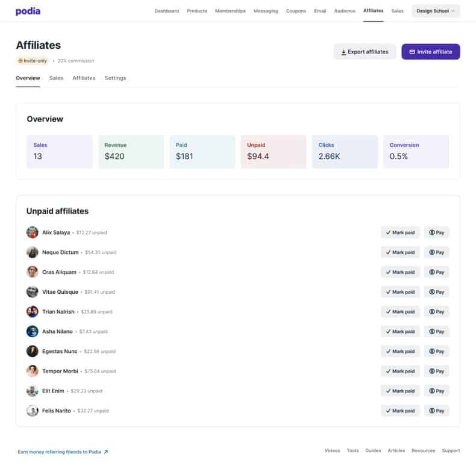Open Resources footer link

(423, 450)
